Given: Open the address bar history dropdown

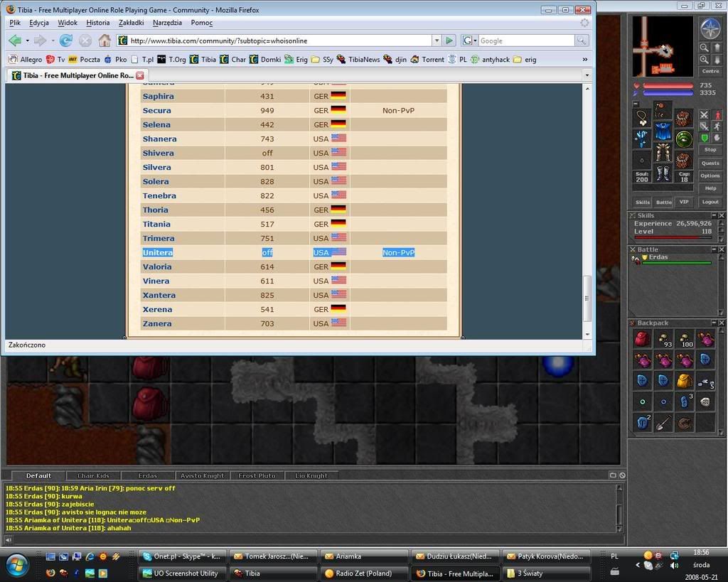Looking at the screenshot, I should tap(437, 41).
